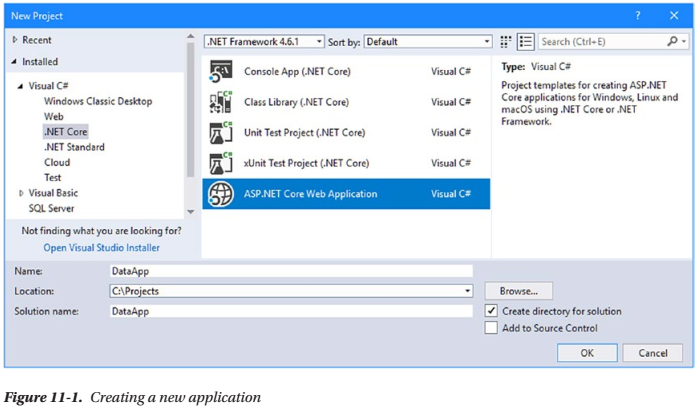Image resolution: width=697 pixels, height=409 pixels.
Task: Expand the Visual Basic tree node
Action: pos(21,193)
